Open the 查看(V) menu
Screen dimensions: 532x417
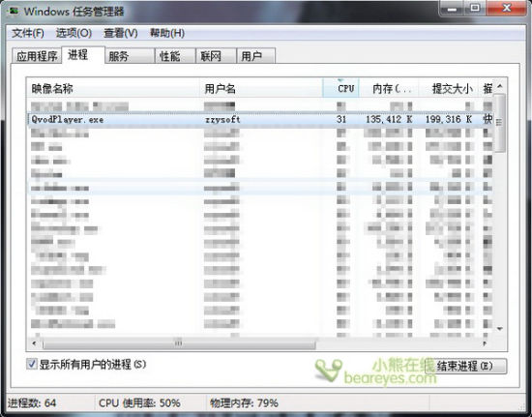click(x=121, y=33)
